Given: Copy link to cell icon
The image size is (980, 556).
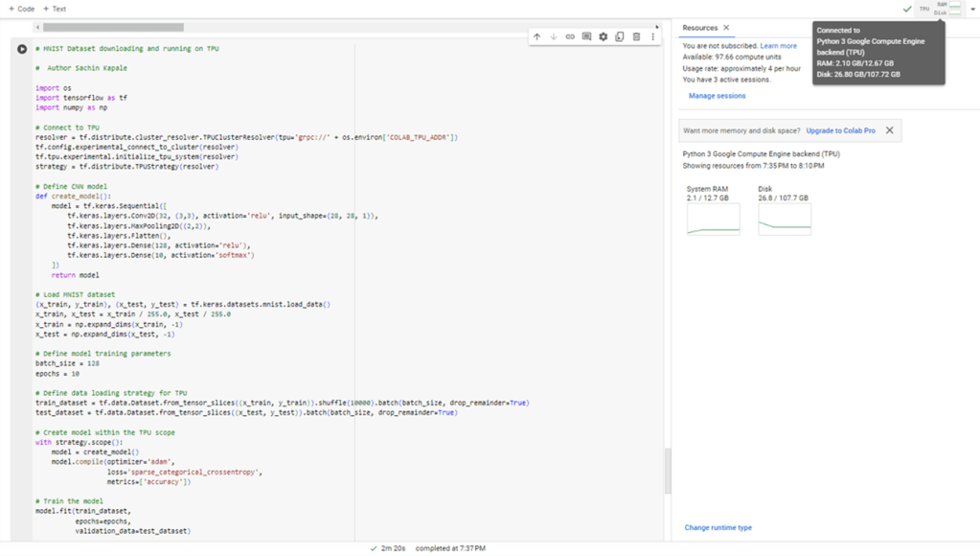Looking at the screenshot, I should (x=570, y=37).
